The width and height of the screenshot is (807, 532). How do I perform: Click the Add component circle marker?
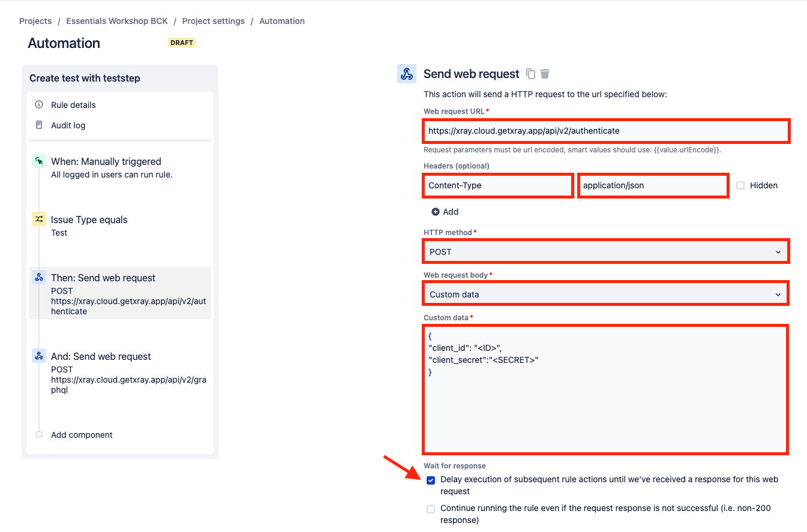[x=39, y=434]
